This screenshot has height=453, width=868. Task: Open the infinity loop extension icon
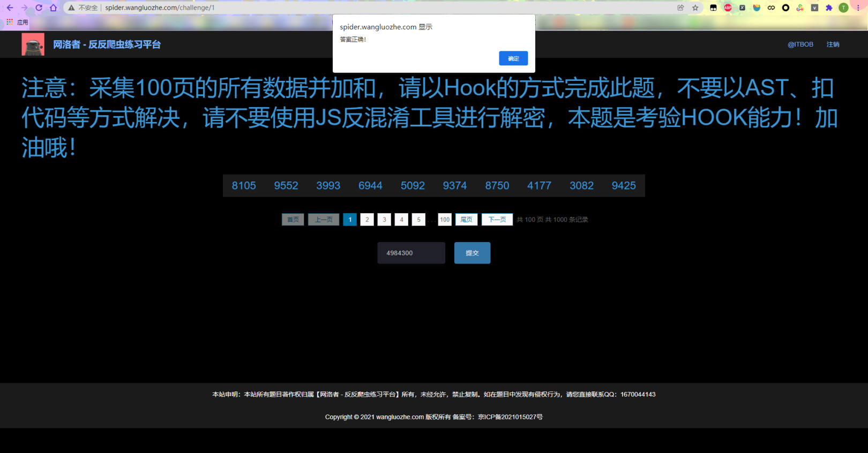pyautogui.click(x=771, y=7)
